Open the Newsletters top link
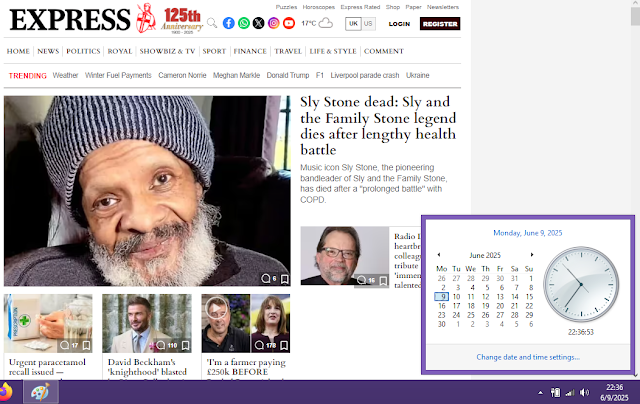The width and height of the screenshot is (640, 404). point(443,7)
